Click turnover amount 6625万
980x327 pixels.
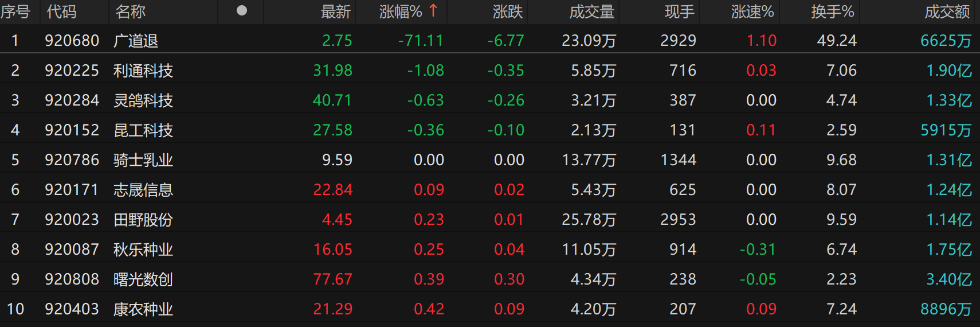click(x=946, y=41)
